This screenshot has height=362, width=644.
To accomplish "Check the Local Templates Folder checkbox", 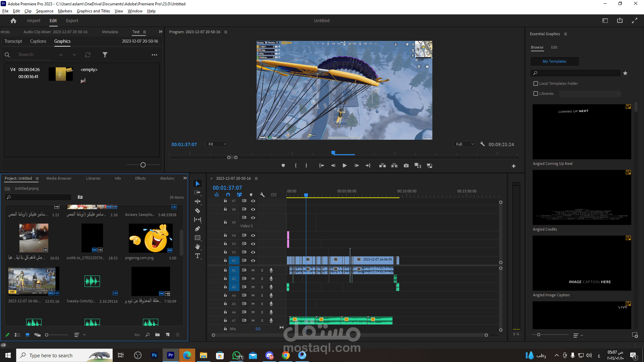I will pyautogui.click(x=536, y=83).
